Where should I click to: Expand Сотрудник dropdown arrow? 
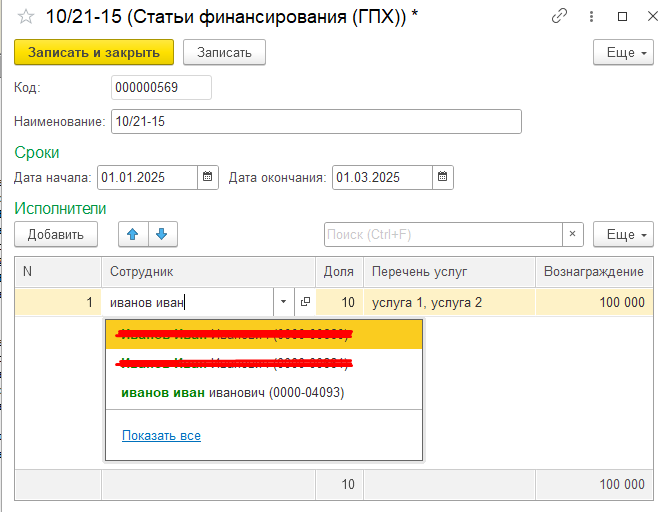pyautogui.click(x=283, y=302)
